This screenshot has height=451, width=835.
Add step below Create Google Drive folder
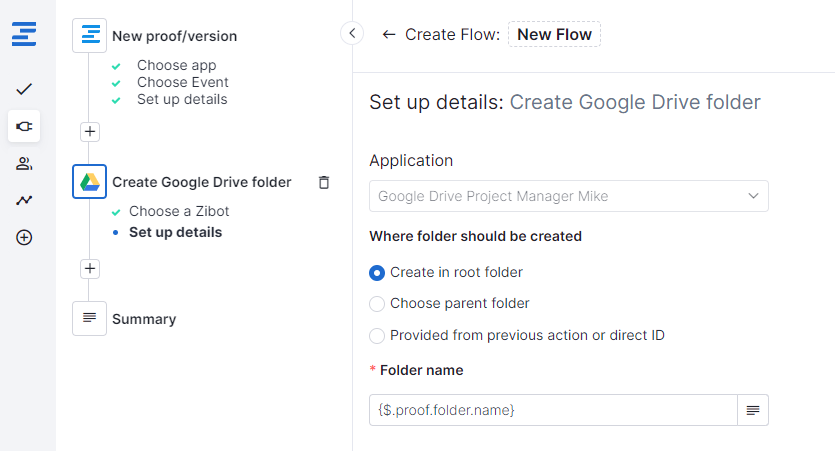click(x=90, y=268)
